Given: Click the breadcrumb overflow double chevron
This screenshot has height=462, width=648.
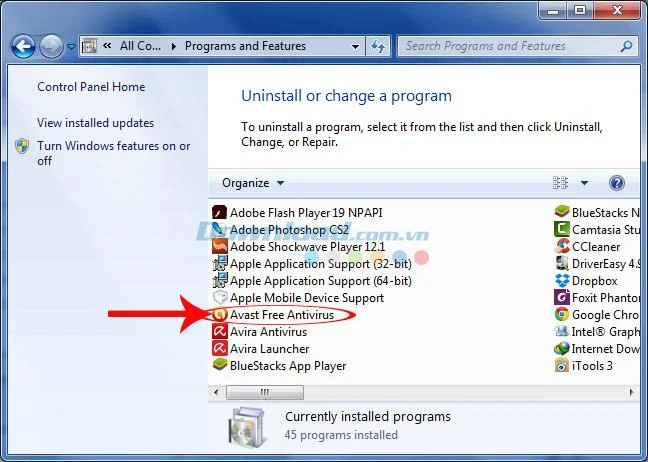Looking at the screenshot, I should click(107, 45).
